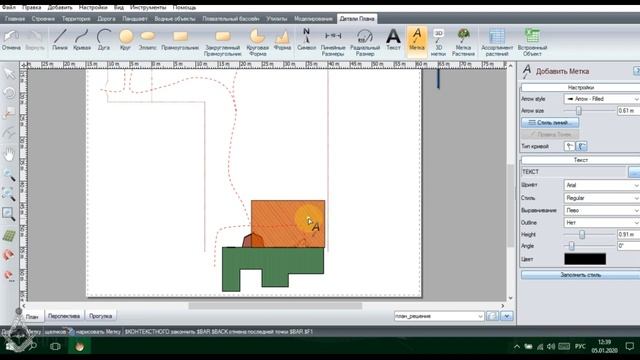This screenshot has width=640, height=360.
Task: Open the план_решения layer dropdown
Action: coord(439,316)
